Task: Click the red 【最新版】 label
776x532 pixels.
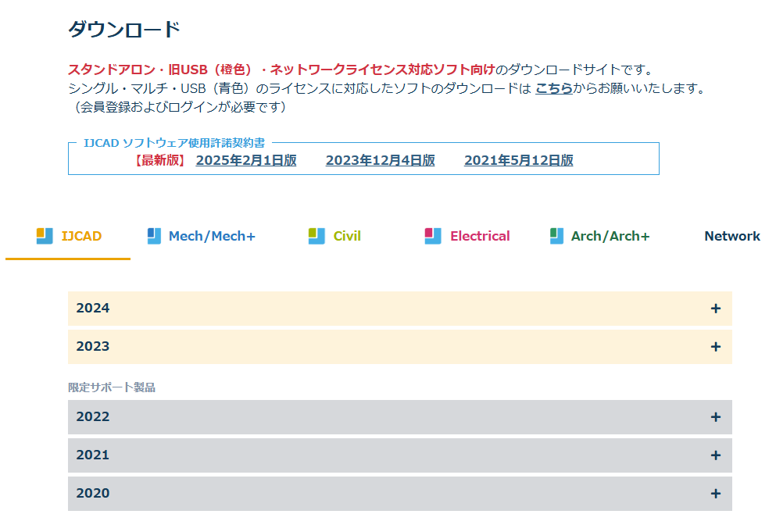Action: click(160, 160)
